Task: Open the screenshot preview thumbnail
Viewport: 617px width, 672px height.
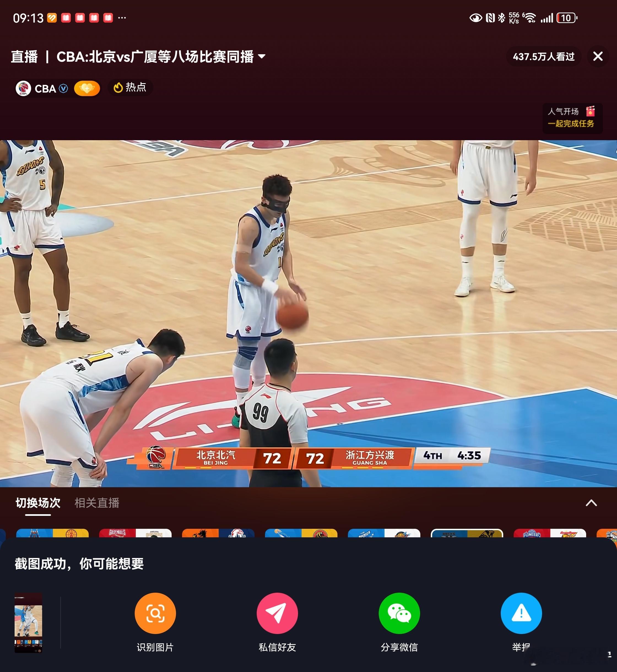Action: (x=28, y=623)
